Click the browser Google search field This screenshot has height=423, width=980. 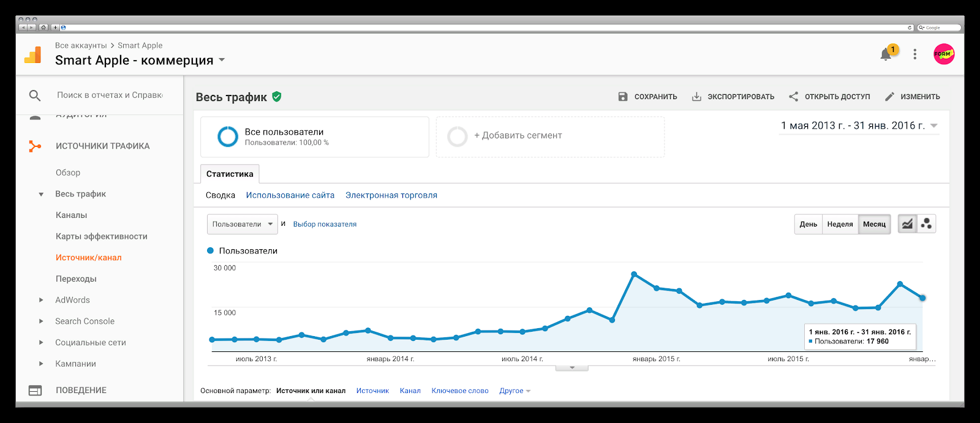[x=939, y=28]
